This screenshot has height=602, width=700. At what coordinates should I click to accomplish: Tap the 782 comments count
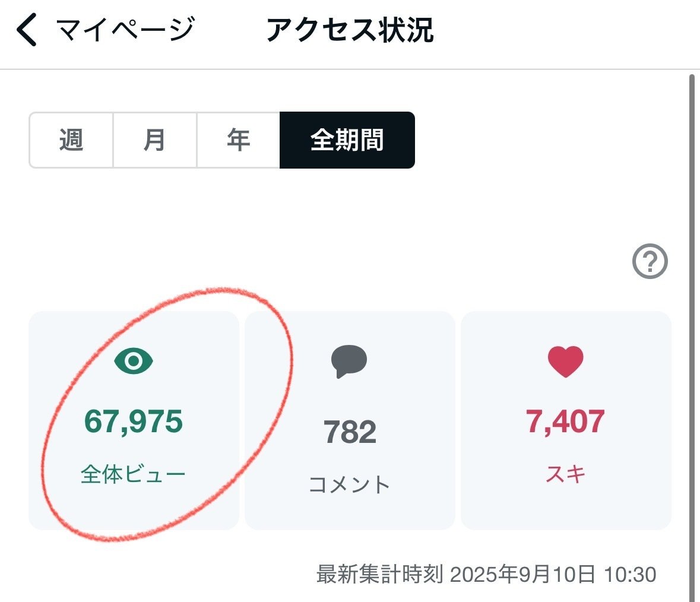tap(350, 432)
